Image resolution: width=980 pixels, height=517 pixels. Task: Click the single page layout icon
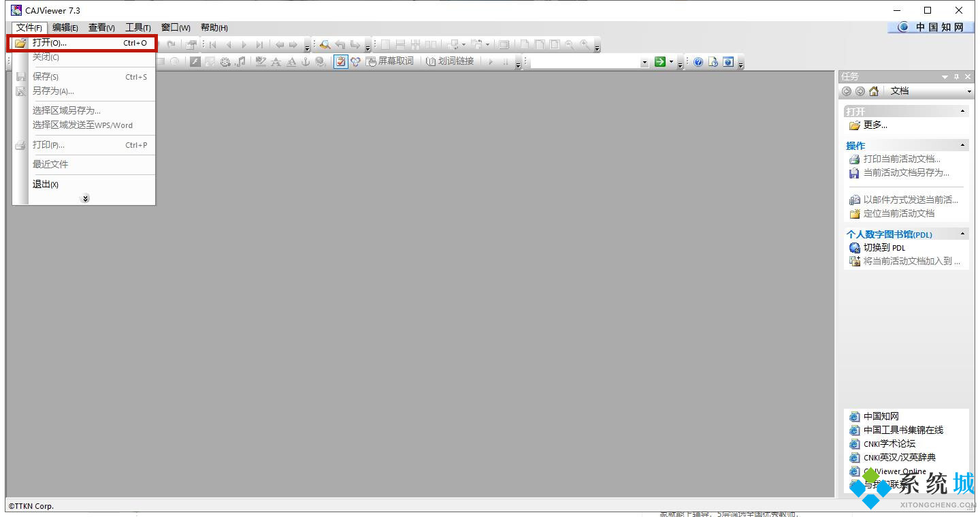pyautogui.click(x=385, y=45)
